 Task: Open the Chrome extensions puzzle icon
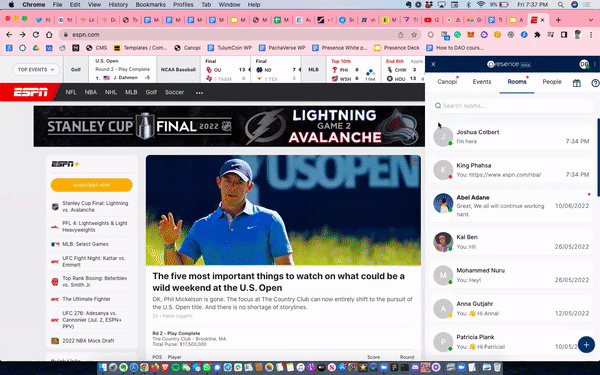tap(537, 35)
